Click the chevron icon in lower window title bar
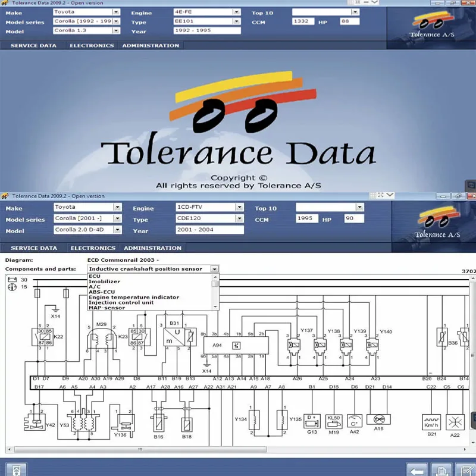 pyautogui.click(x=390, y=195)
